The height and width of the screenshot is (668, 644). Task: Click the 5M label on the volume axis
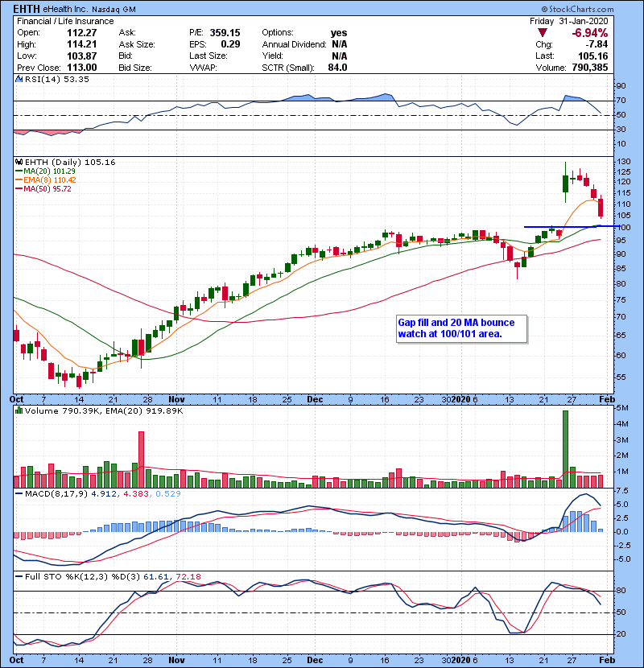(623, 408)
